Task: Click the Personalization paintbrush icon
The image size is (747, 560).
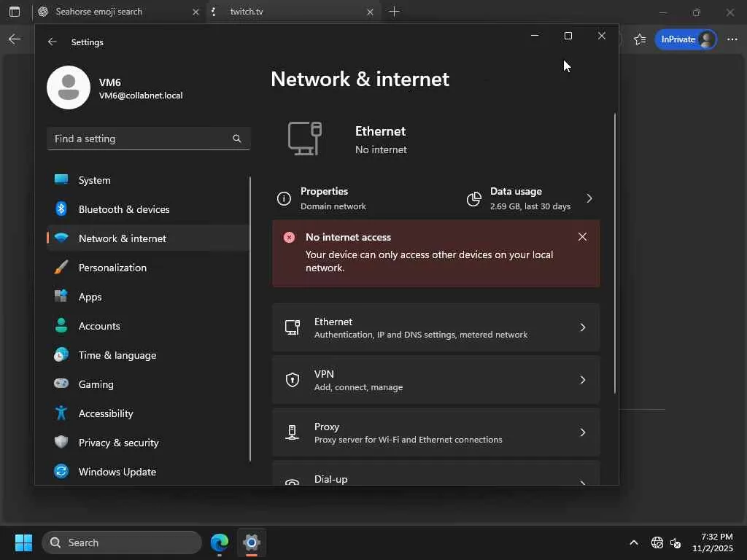Action: pos(61,268)
